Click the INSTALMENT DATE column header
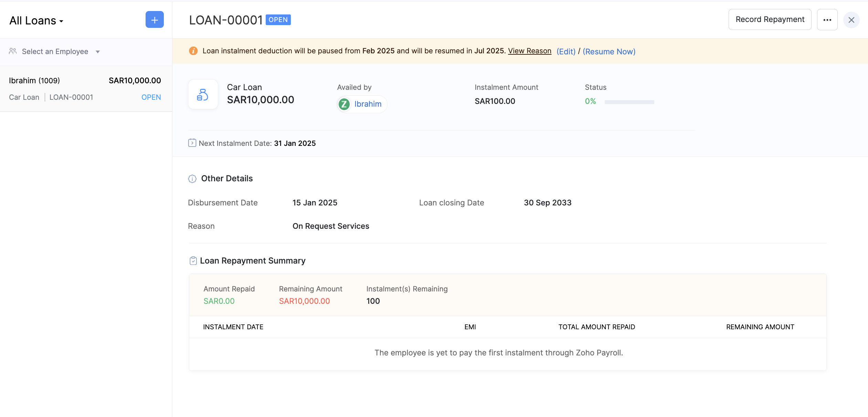The height and width of the screenshot is (417, 868). coord(233,327)
